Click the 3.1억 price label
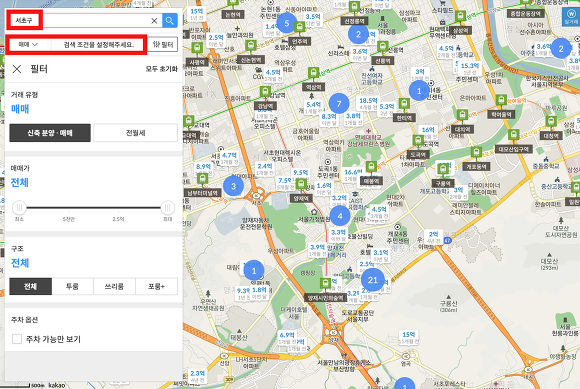Viewport: 580px width, 389px height. click(381, 255)
